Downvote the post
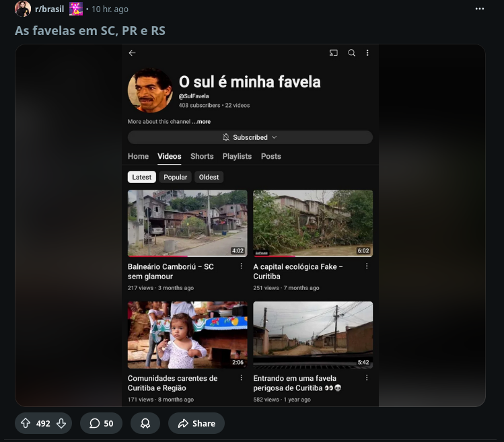The width and height of the screenshot is (504, 442). click(x=61, y=423)
